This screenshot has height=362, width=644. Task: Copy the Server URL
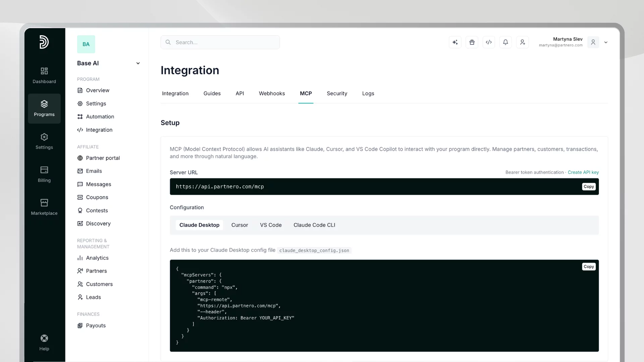click(x=588, y=187)
